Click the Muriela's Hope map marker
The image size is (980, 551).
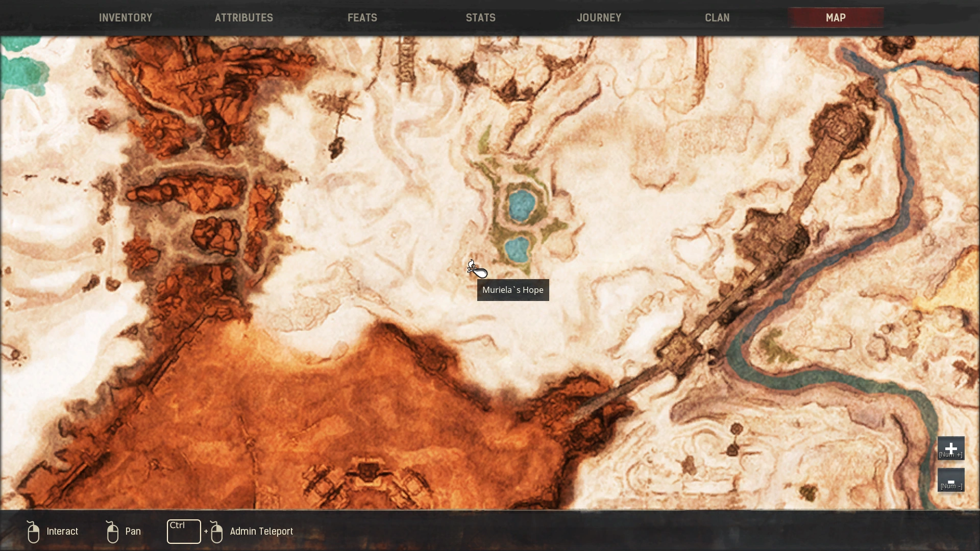pyautogui.click(x=472, y=267)
